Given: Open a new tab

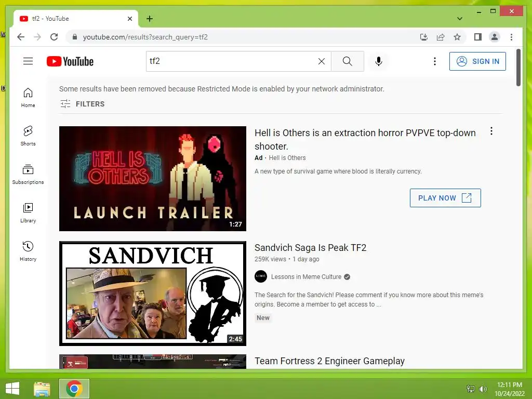Looking at the screenshot, I should pos(150,19).
